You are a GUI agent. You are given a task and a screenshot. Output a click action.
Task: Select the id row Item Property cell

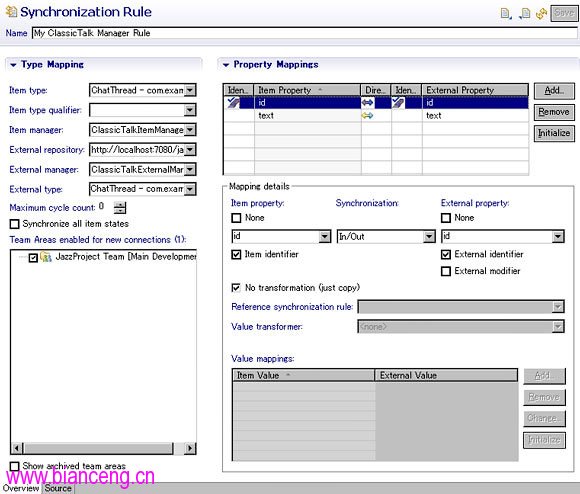307,102
